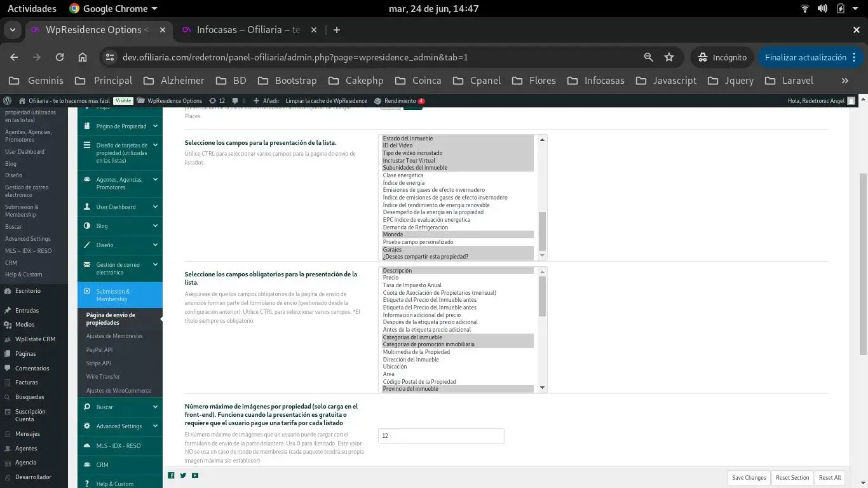This screenshot has height=488, width=868.
Task: Click the submission fields list scrollbar
Action: click(x=542, y=231)
